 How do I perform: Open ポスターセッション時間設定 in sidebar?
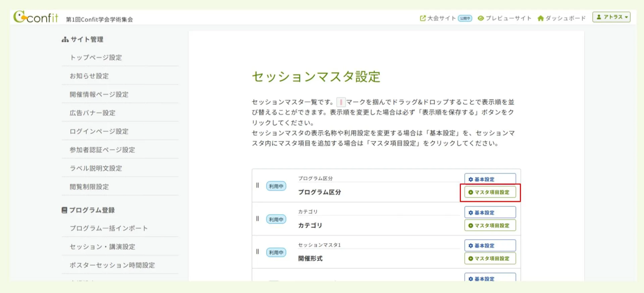pyautogui.click(x=112, y=265)
